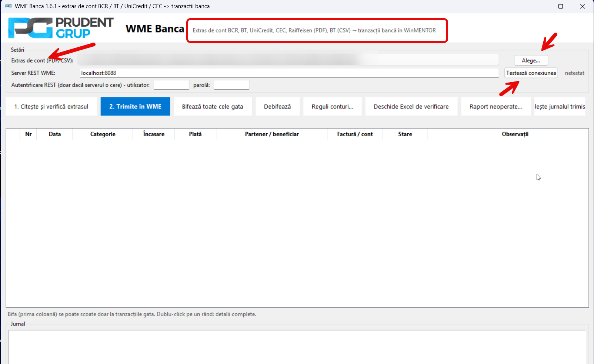Click the netestat connection status text
This screenshot has height=364, width=594.
click(x=574, y=73)
